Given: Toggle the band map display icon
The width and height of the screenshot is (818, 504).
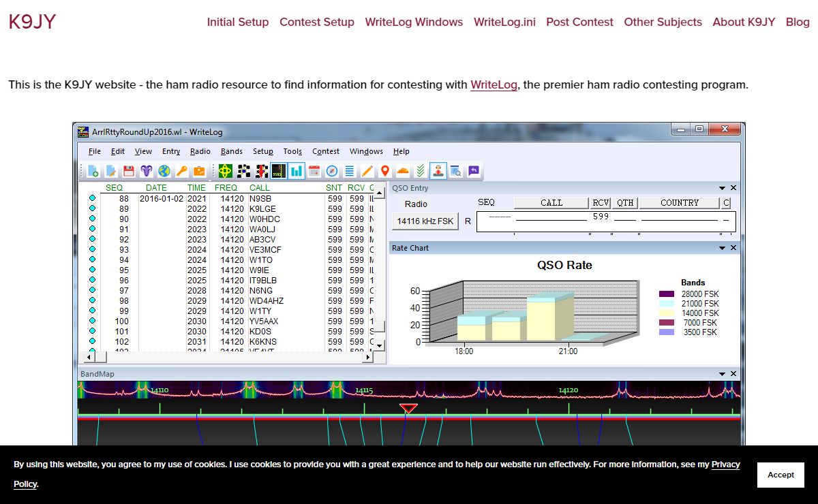Looking at the screenshot, I should 279,171.
